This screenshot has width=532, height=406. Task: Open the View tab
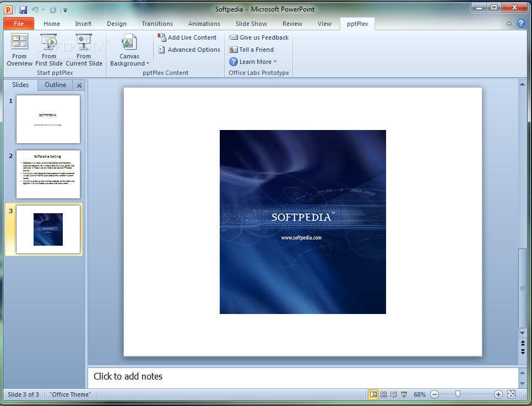324,24
